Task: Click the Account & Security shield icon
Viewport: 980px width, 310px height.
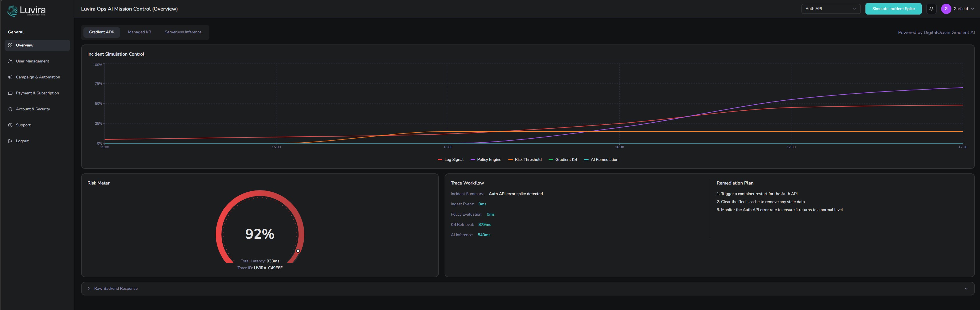Action: tap(10, 109)
